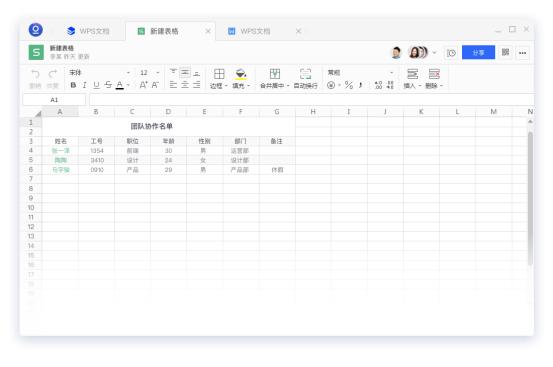Click the vertical scrollbar thumb
The width and height of the screenshot is (553, 367).
point(530,198)
